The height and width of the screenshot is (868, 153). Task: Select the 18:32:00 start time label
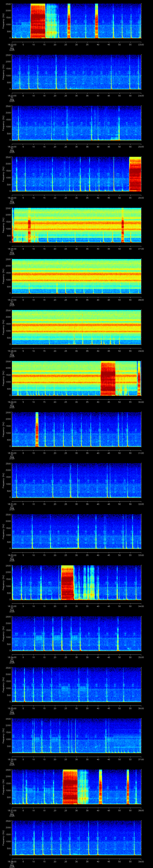pos(12,555)
